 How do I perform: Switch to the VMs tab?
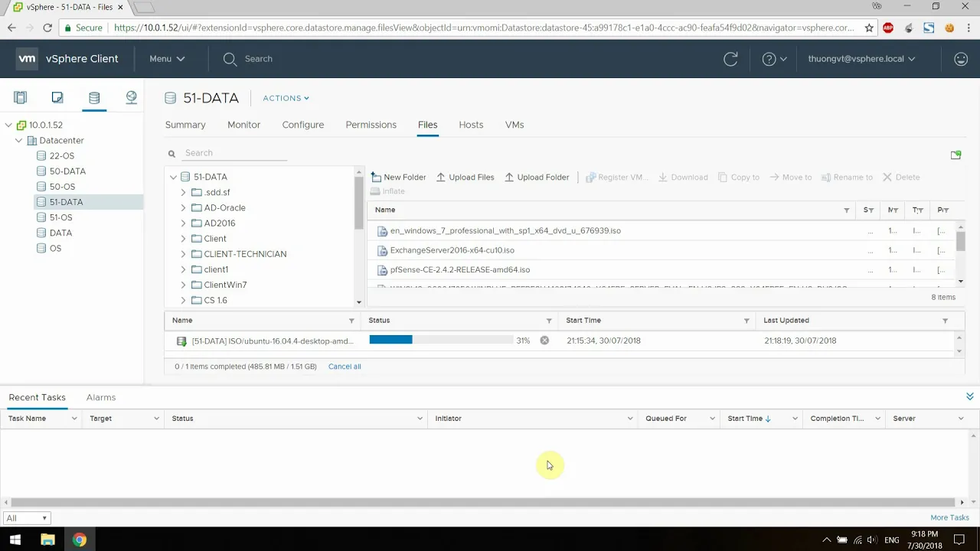tap(514, 125)
